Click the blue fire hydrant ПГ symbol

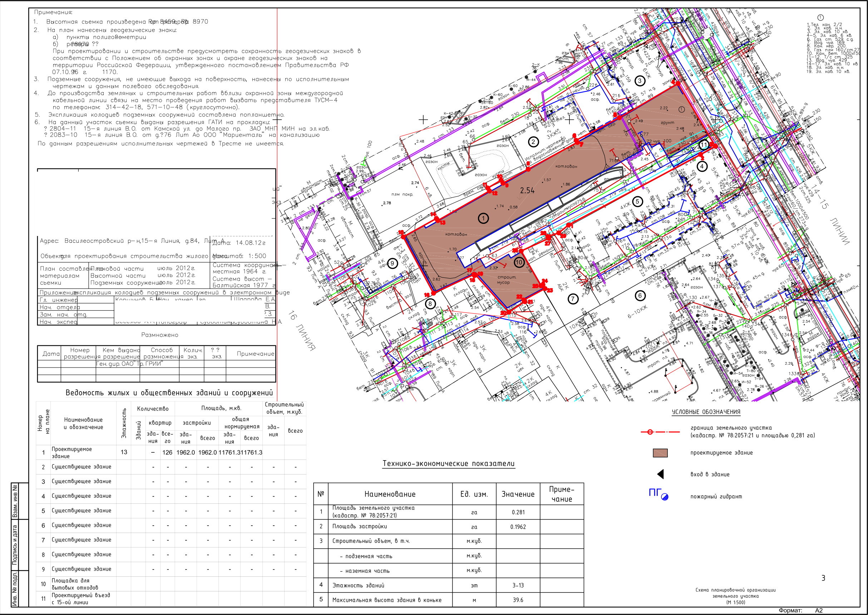click(659, 494)
